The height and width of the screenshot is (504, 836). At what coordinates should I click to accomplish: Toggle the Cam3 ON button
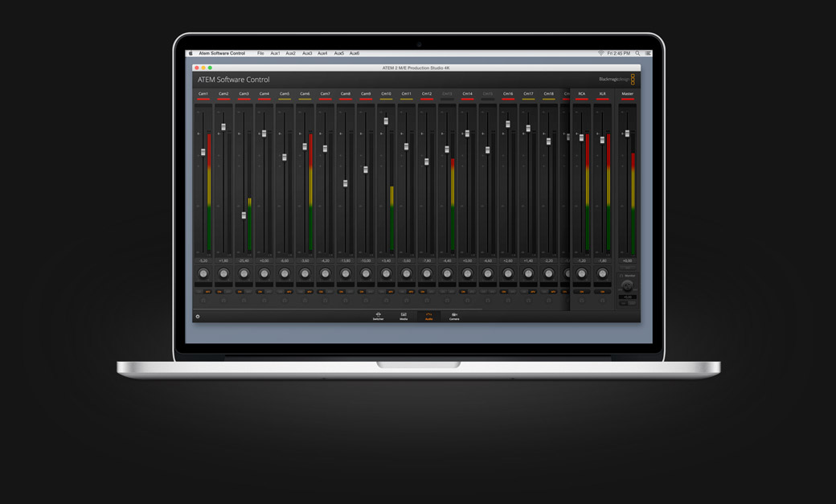[240, 292]
